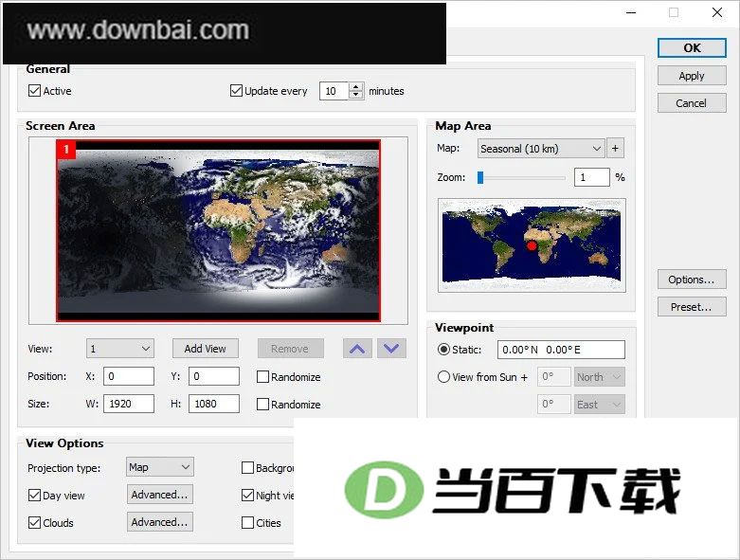Click the Position Y input field

click(214, 376)
